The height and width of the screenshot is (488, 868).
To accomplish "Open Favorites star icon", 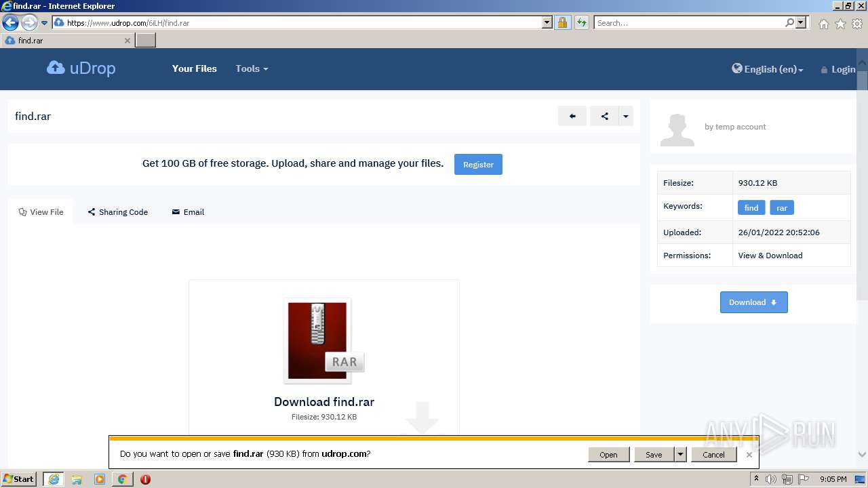I will coord(840,24).
